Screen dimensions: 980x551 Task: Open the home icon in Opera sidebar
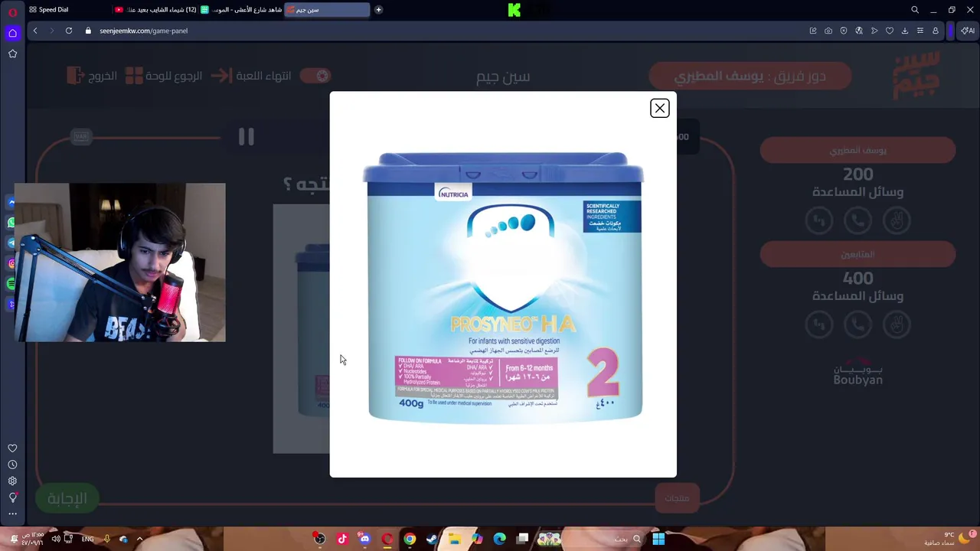(12, 33)
